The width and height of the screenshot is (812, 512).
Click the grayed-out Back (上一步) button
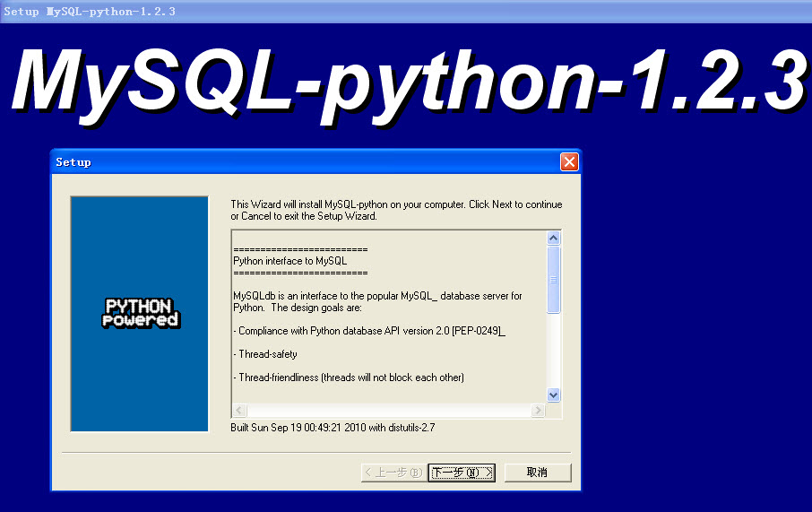coord(392,473)
